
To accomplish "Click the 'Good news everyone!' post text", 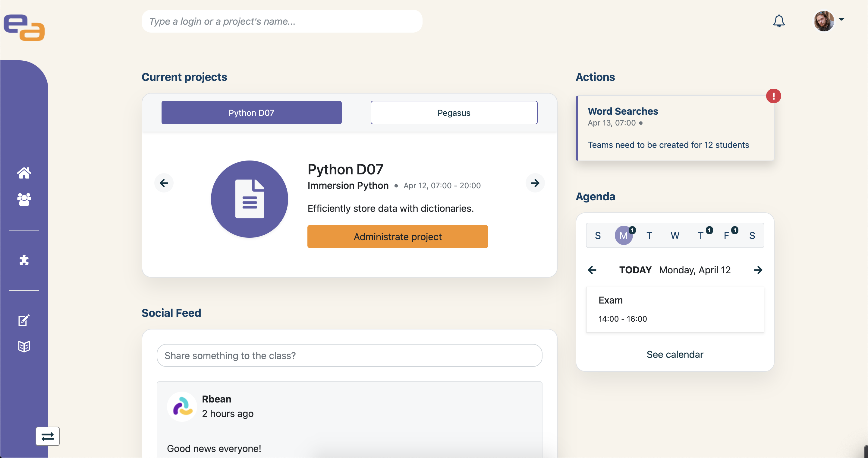I will click(x=214, y=449).
